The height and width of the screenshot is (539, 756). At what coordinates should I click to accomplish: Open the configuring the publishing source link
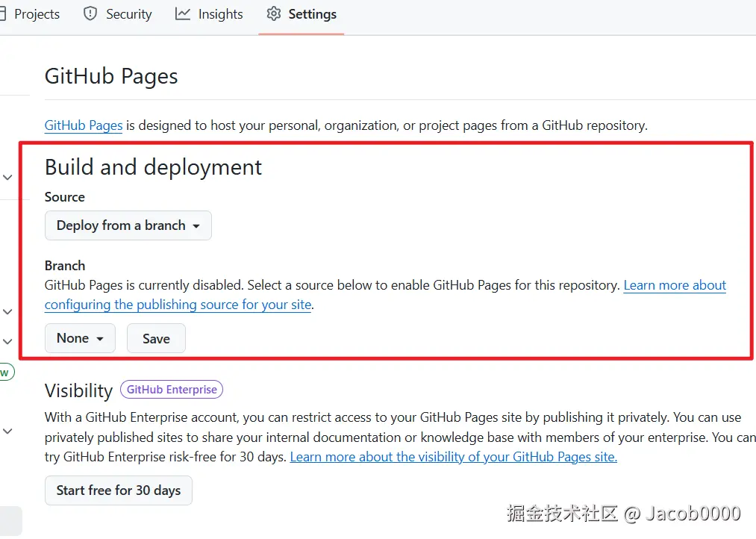pos(178,305)
